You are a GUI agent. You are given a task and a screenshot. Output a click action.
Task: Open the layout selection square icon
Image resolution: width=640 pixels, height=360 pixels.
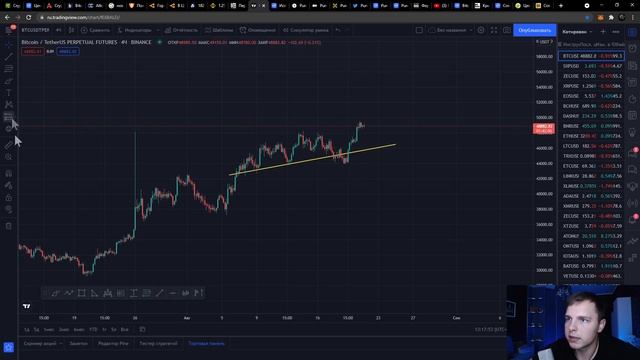419,30
